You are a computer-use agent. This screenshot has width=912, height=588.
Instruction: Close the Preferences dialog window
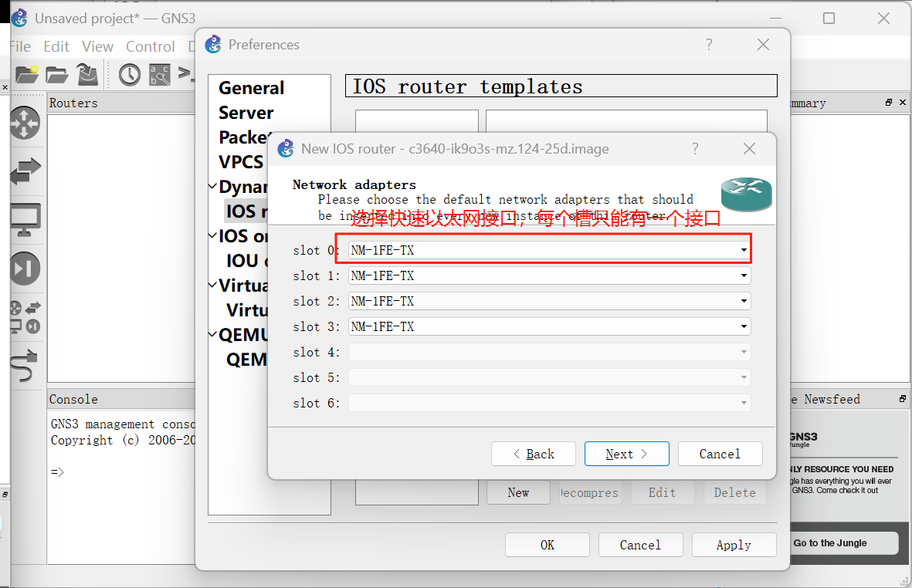[x=764, y=45]
